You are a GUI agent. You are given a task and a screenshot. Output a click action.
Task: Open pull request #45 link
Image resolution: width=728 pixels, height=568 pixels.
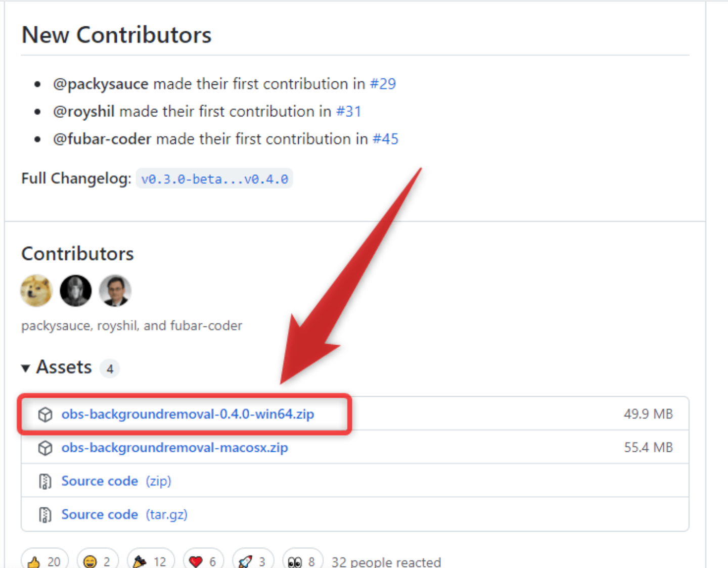(x=385, y=139)
